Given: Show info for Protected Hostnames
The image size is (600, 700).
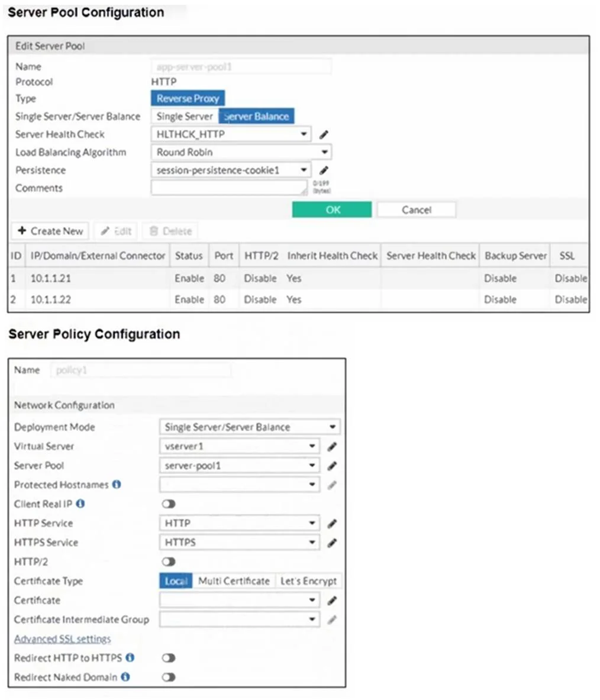Looking at the screenshot, I should point(117,485).
